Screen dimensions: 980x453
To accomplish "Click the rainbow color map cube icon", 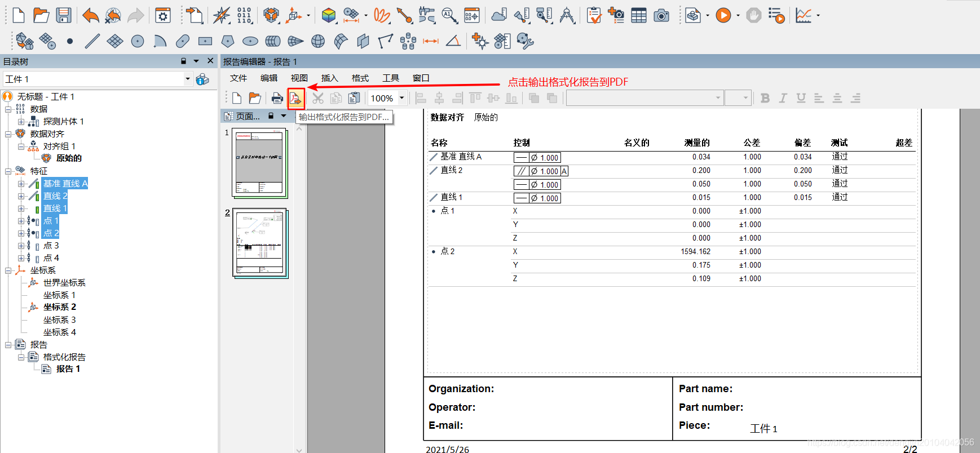I will (329, 15).
